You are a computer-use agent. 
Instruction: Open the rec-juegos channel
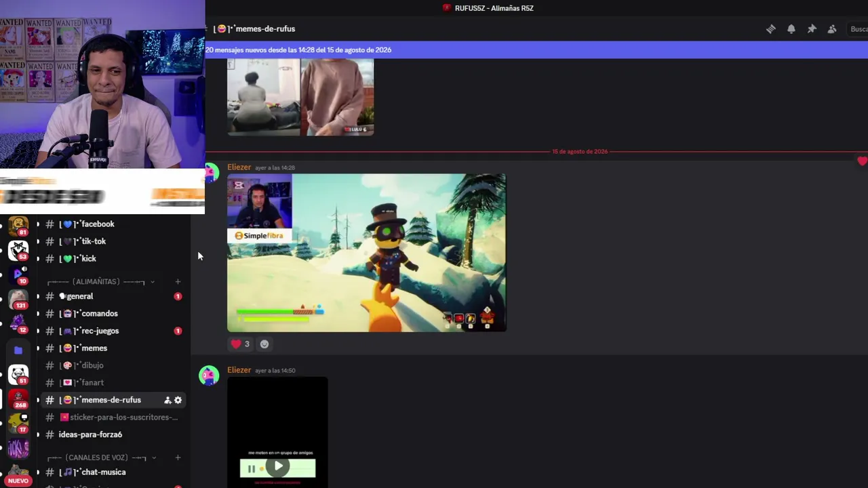tap(113, 331)
